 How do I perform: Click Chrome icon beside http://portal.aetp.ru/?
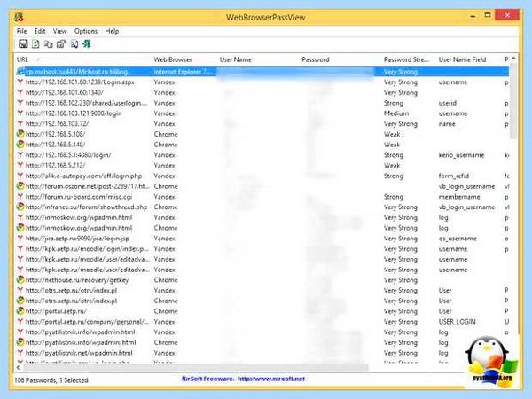(20, 311)
